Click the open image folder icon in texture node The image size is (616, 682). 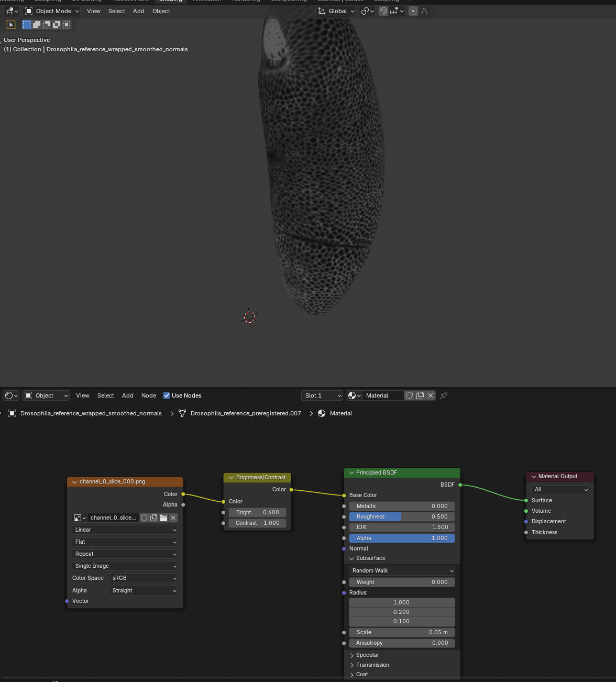[163, 518]
